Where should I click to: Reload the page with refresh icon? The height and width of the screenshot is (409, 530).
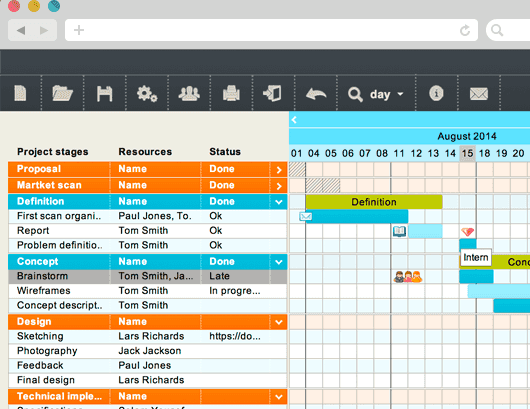click(465, 30)
